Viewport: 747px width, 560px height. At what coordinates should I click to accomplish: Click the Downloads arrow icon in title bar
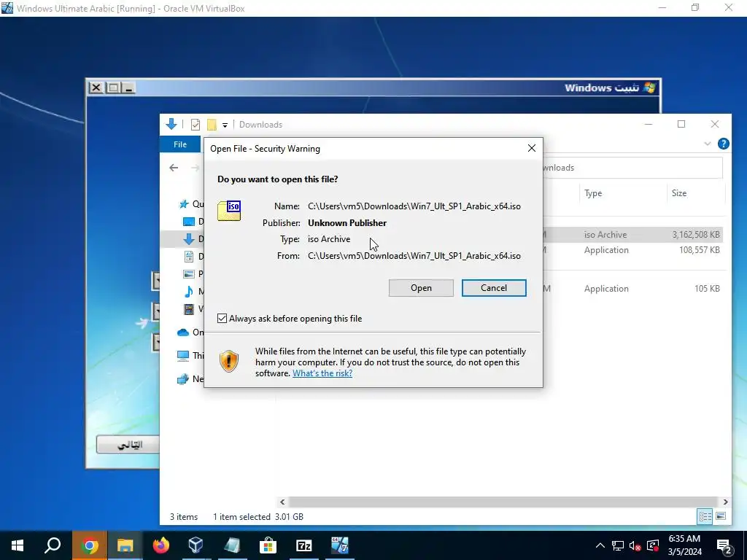171,124
